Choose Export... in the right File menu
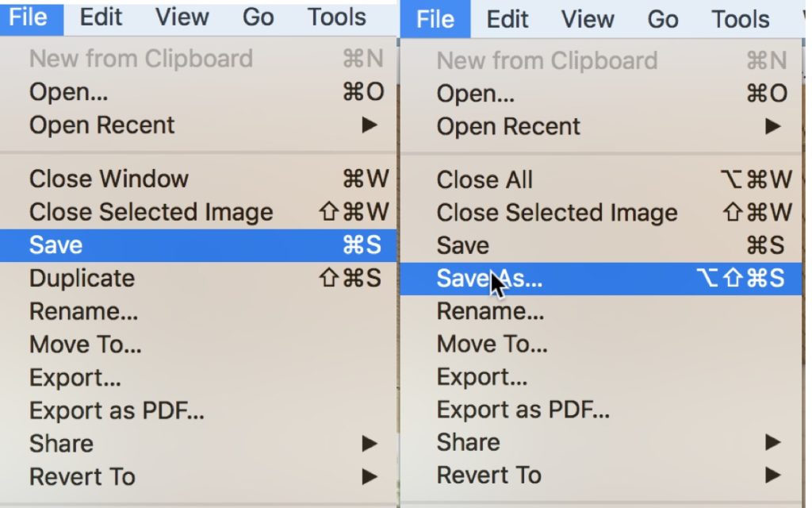This screenshot has width=812, height=508. (481, 377)
